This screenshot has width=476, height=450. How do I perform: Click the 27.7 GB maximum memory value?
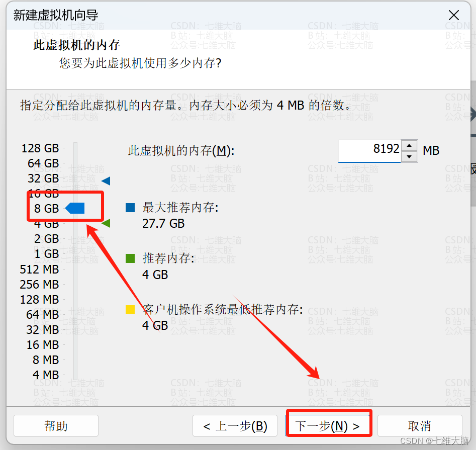point(163,224)
